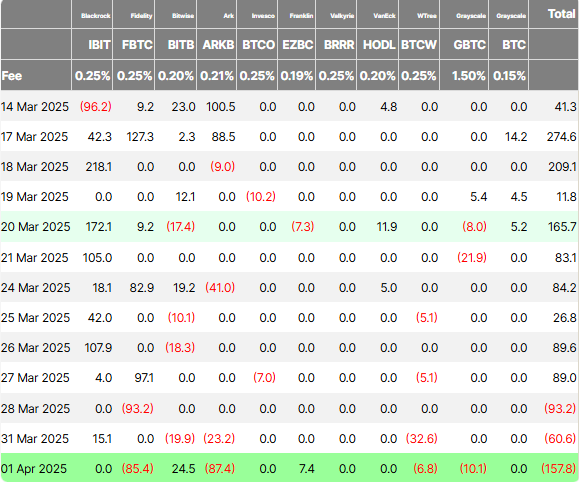Select the 01 Apr 2025 date

pos(34,469)
